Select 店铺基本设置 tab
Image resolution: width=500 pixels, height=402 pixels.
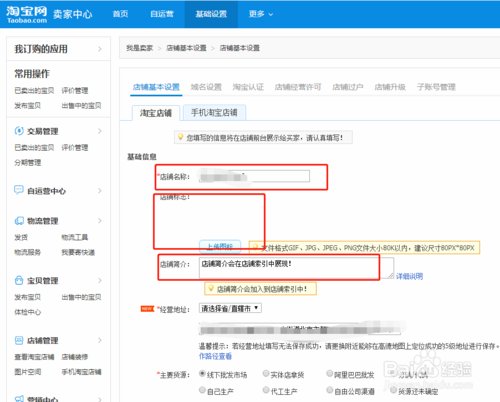[156, 87]
